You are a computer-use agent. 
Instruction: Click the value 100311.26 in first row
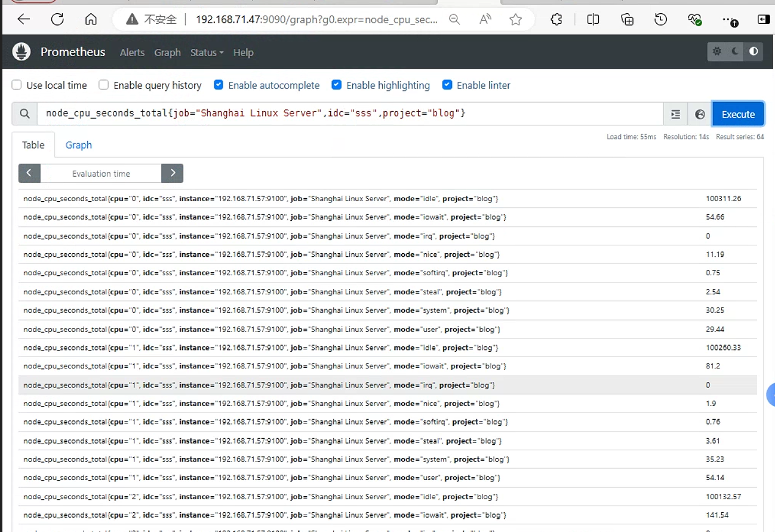click(x=724, y=198)
